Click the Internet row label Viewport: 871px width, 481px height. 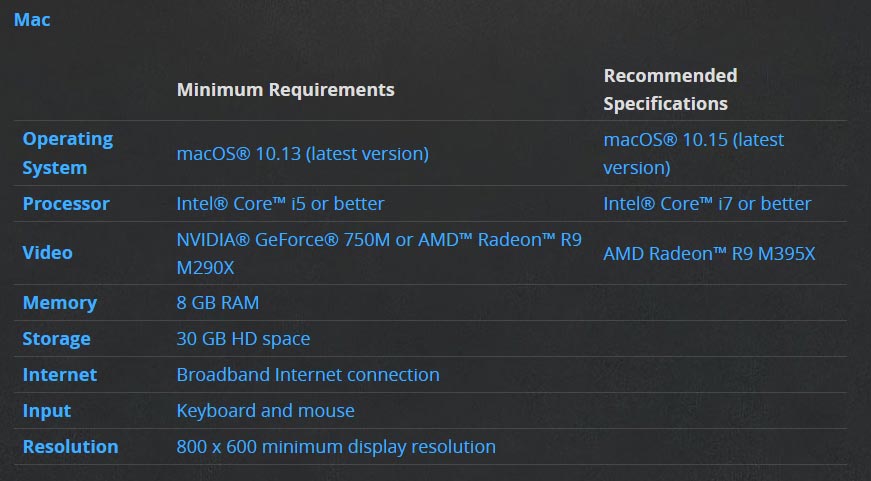point(59,375)
